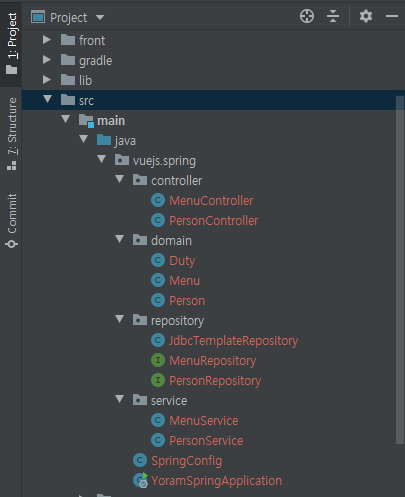Click the class icon beside Duty
Screen dimensions: 405x497
158,260
